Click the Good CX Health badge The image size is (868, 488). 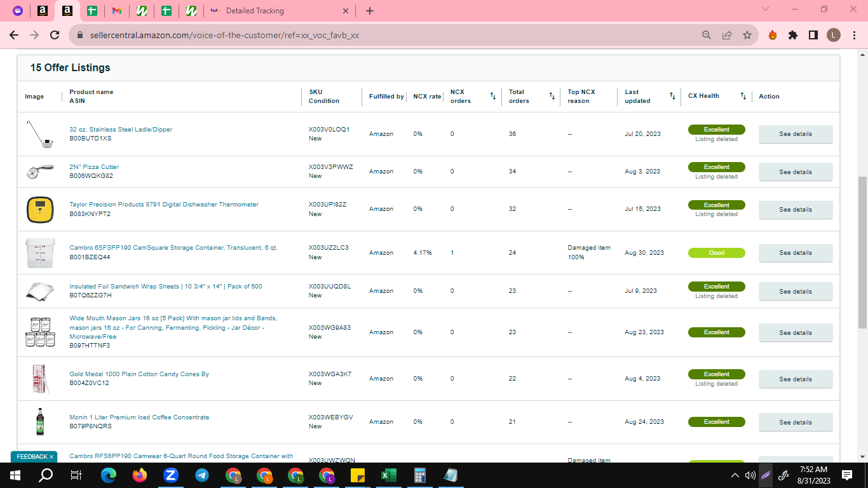tap(717, 253)
